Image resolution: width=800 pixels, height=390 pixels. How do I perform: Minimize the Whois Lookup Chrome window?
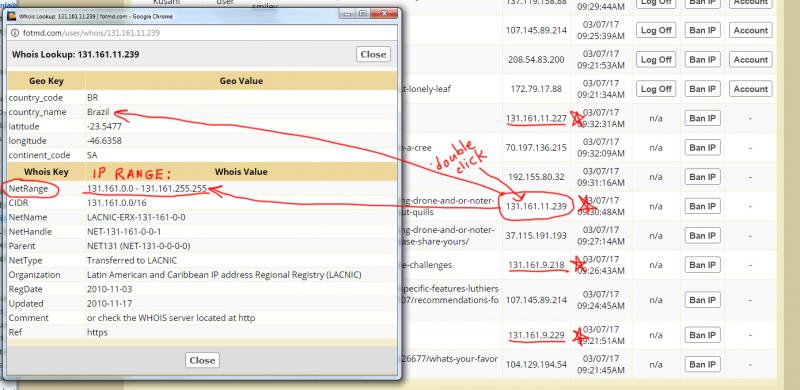coord(348,14)
